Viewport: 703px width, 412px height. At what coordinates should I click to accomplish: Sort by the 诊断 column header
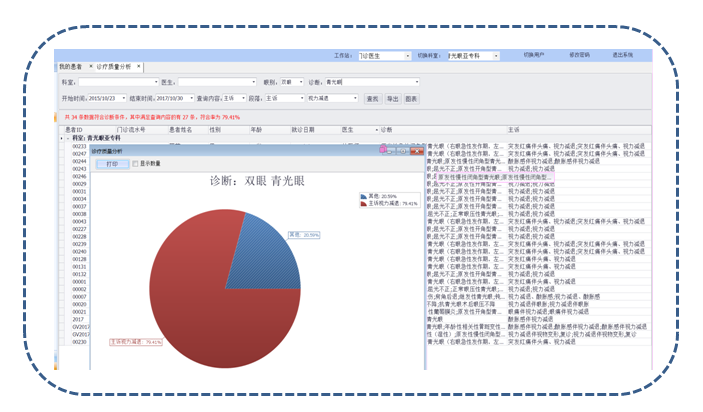[386, 130]
